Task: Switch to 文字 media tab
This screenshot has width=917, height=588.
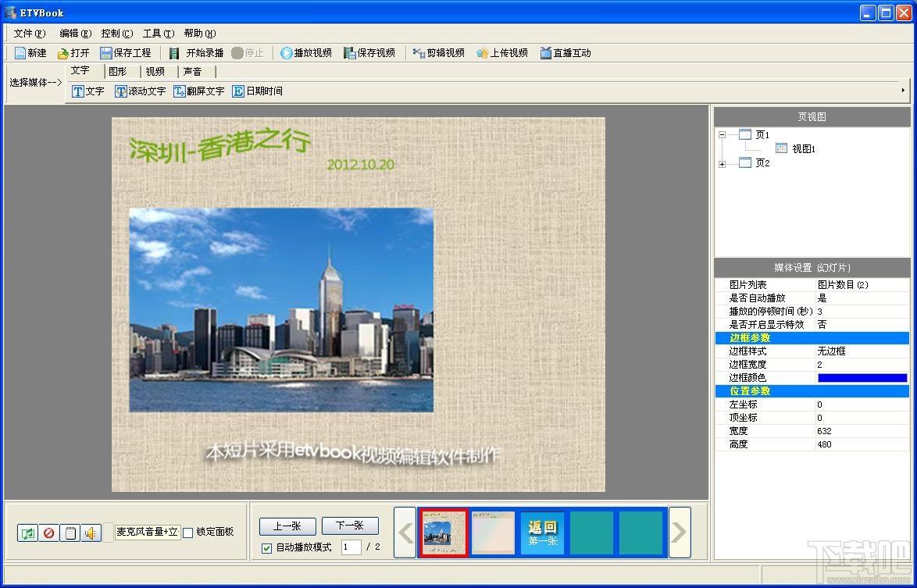Action: click(80, 71)
